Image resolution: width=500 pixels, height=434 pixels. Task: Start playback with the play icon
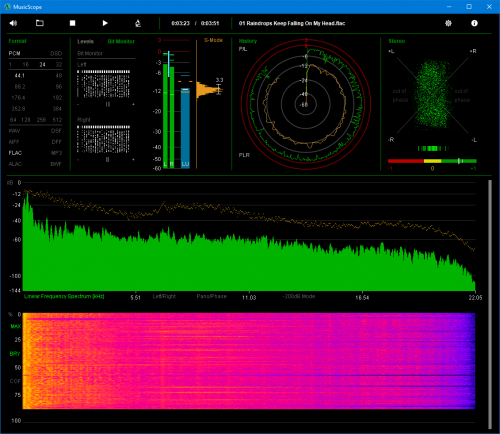[x=105, y=23]
